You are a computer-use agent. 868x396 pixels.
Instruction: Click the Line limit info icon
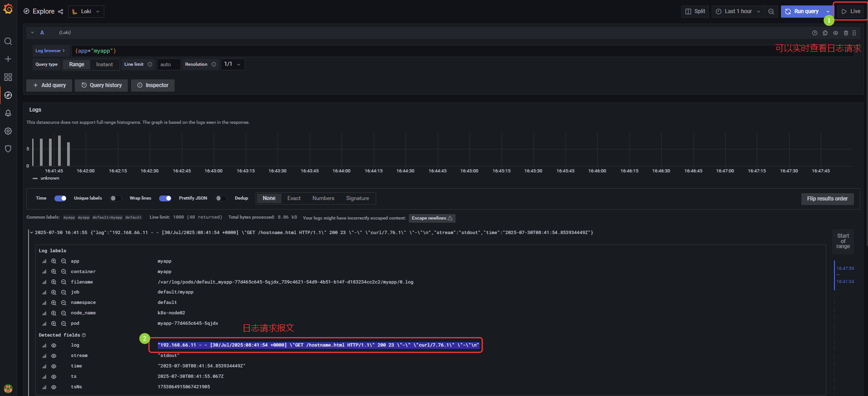[x=150, y=64]
